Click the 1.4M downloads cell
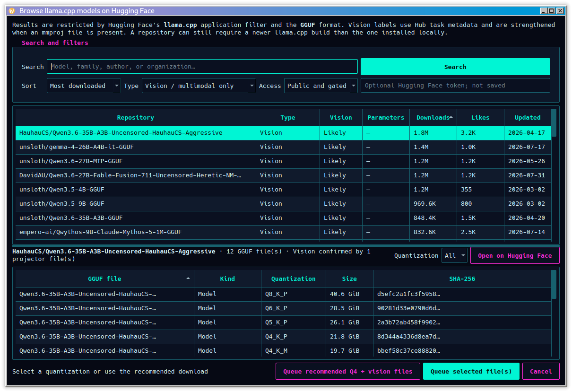Screen dimensions: 572x392 433,147
